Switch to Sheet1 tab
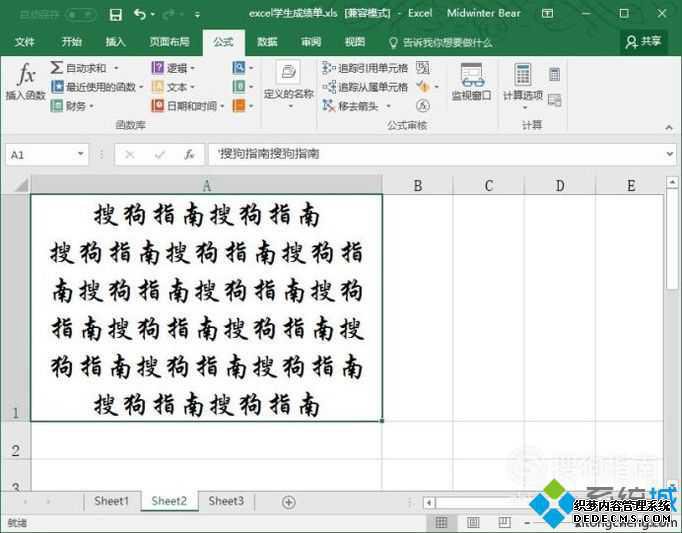The image size is (682, 533). coord(111,501)
